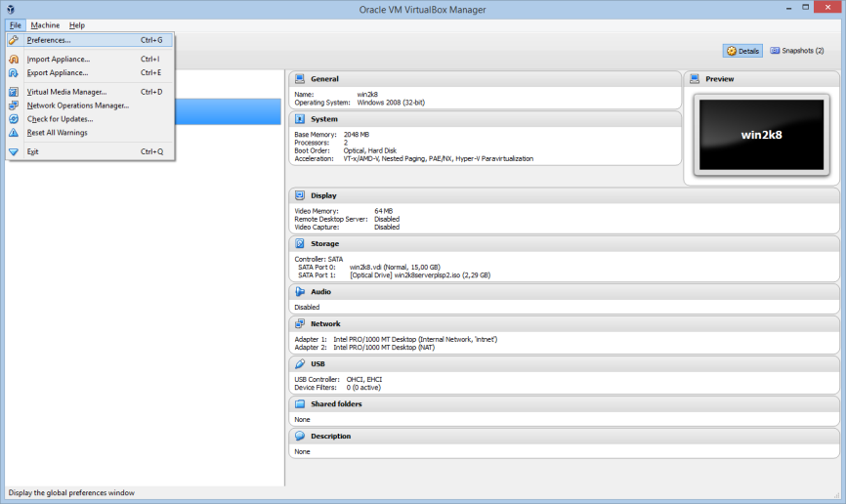
Task: Open USB settings via its heading
Action: tap(317, 363)
